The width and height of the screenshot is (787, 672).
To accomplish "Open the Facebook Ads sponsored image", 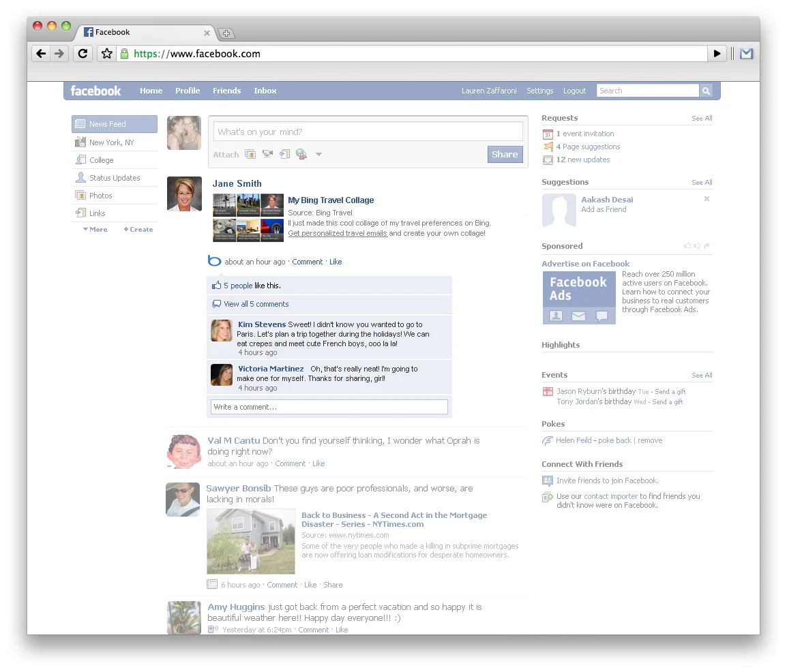I will (x=579, y=297).
